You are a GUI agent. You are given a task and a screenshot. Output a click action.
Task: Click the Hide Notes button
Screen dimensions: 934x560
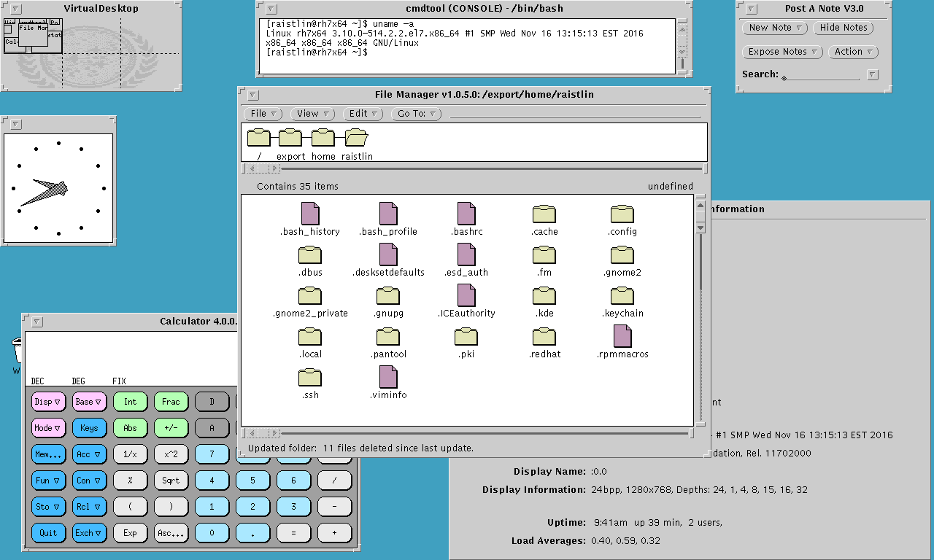(844, 28)
